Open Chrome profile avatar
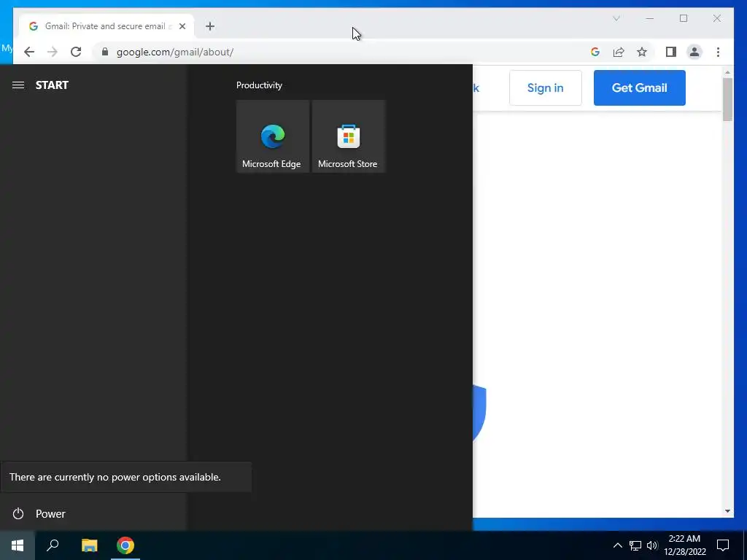Image resolution: width=747 pixels, height=560 pixels. [694, 52]
